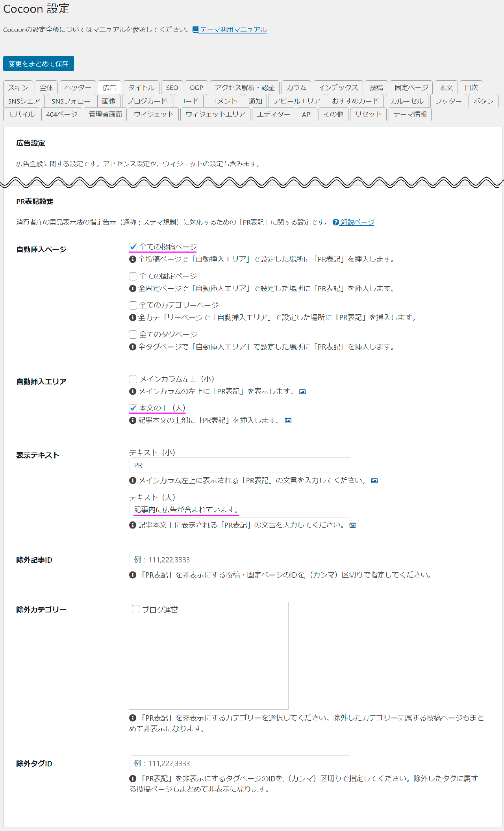Check メインカラム左上（小） checkbox

pyautogui.click(x=133, y=379)
